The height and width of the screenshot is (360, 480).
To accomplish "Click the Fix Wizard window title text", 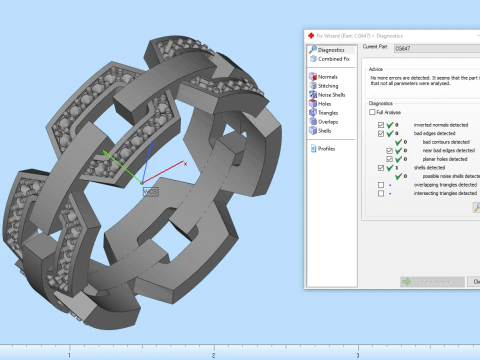I will pos(360,36).
